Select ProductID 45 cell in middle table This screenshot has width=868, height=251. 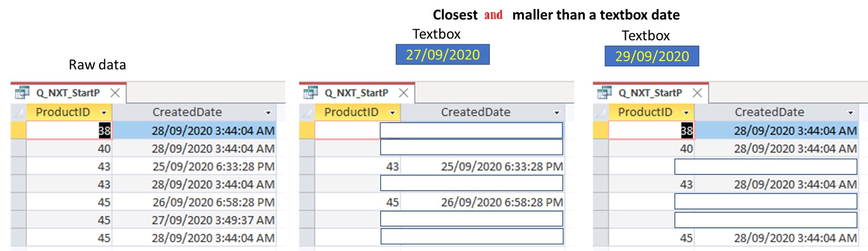point(358,202)
